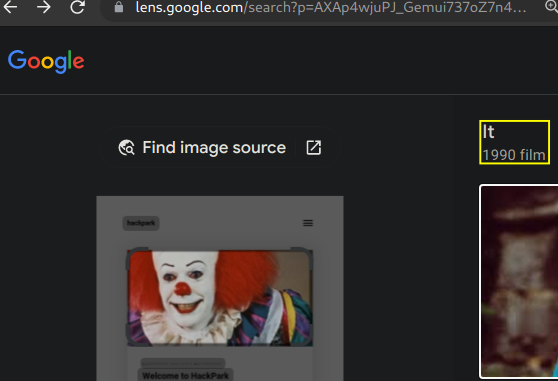The height and width of the screenshot is (381, 558).
Task: Open the blurry film result thumbnail
Action: [x=519, y=281]
